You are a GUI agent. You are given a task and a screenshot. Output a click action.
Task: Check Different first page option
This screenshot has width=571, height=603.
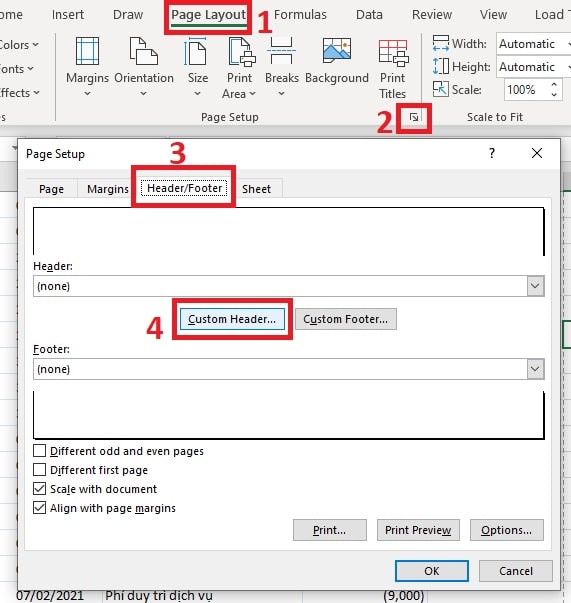39,470
